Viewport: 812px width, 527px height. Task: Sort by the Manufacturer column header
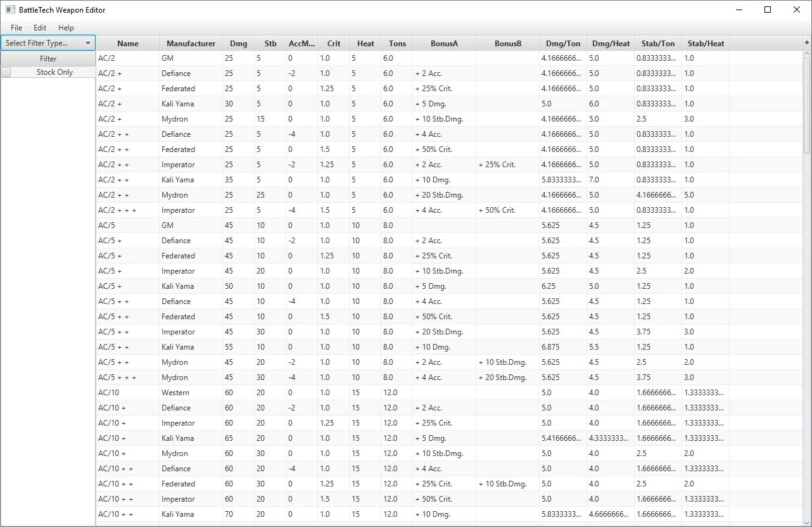(190, 42)
